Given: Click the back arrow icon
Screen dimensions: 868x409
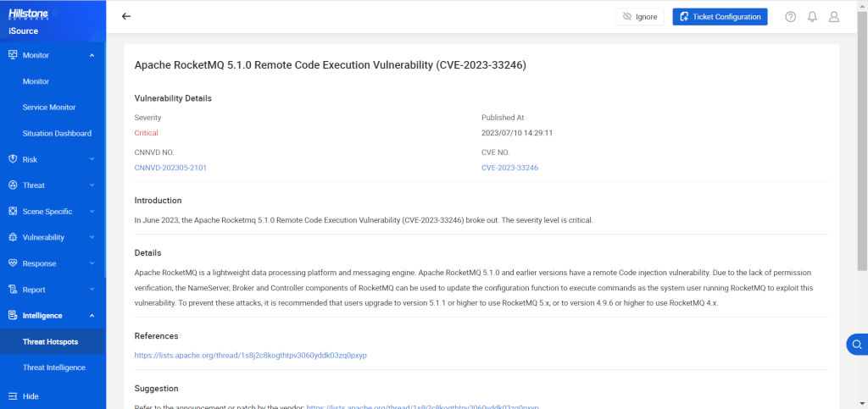Looking at the screenshot, I should click(x=126, y=16).
